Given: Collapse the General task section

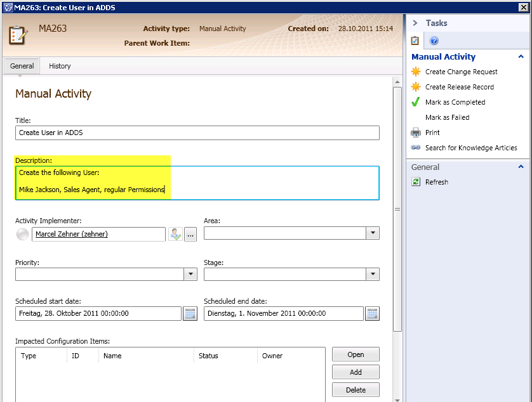Looking at the screenshot, I should 521,167.
